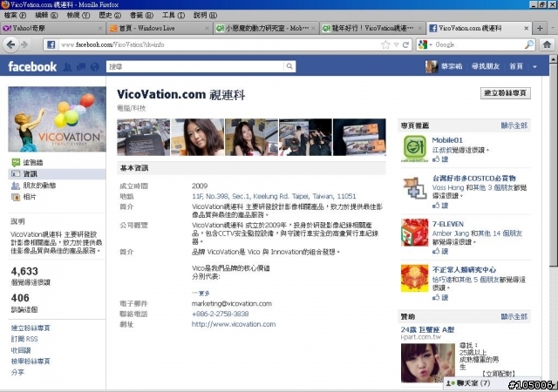Screen dimensions: 558x392
Task: Click the user profile picture in header
Action: pyautogui.click(x=432, y=66)
